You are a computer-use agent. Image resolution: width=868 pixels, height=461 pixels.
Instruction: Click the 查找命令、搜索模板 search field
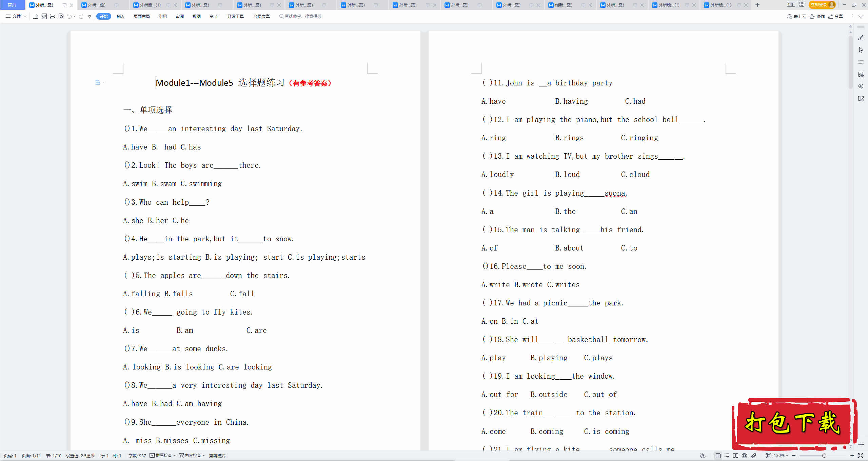(x=301, y=16)
